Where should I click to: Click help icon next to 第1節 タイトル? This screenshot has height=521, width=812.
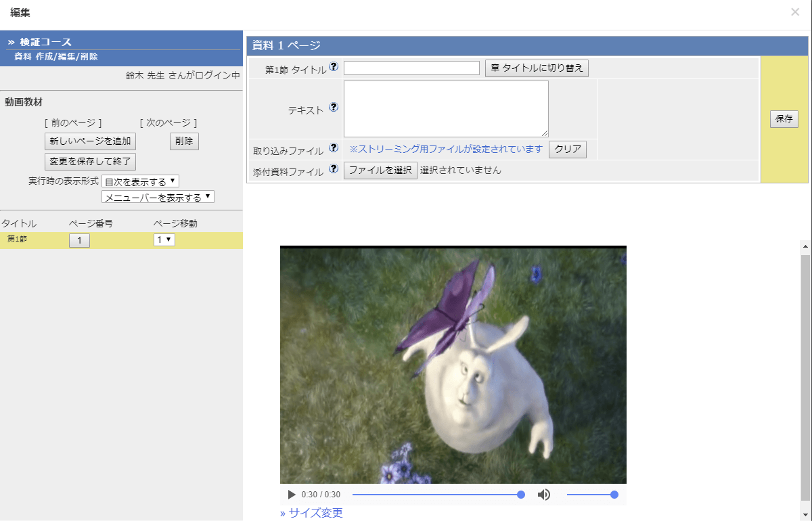click(x=334, y=67)
